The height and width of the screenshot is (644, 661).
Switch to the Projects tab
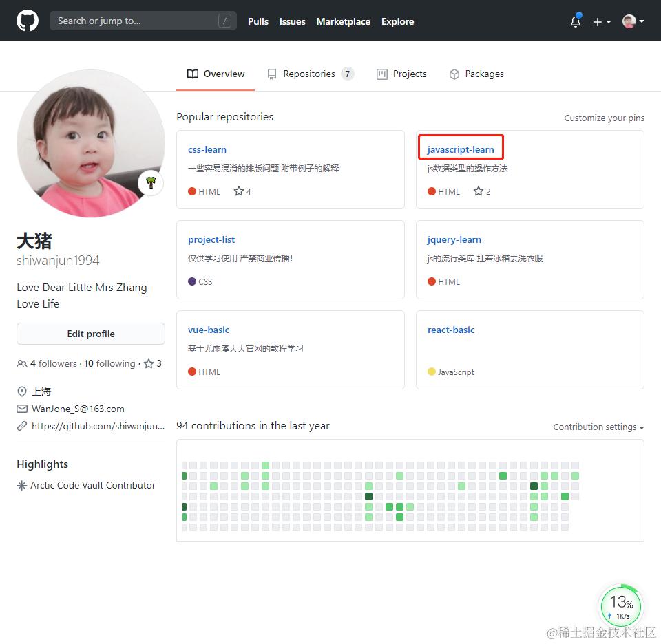(x=401, y=74)
